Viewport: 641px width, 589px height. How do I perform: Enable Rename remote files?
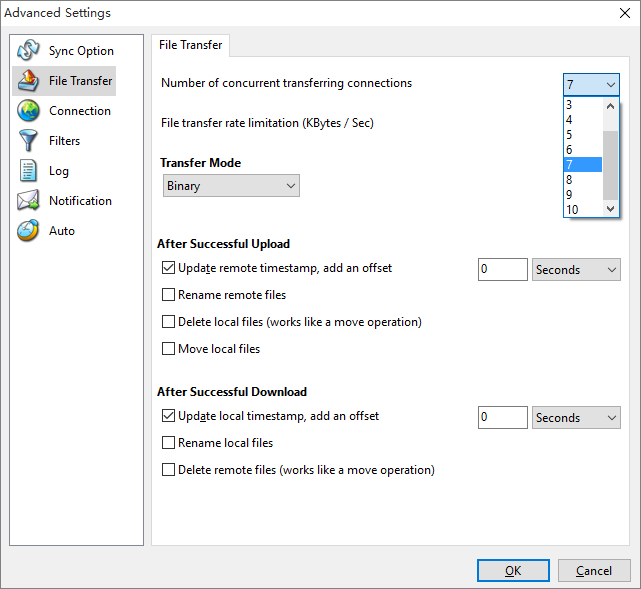coord(168,295)
